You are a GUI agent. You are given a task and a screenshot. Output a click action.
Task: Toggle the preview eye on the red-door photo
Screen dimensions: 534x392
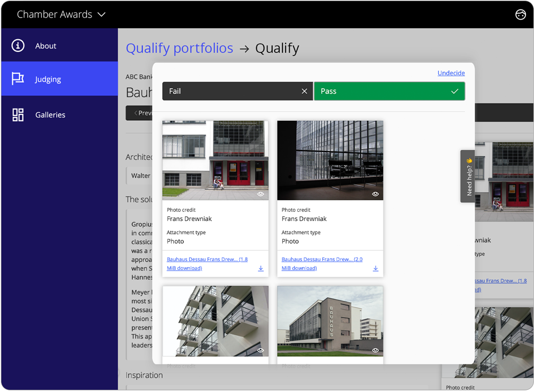click(x=260, y=194)
